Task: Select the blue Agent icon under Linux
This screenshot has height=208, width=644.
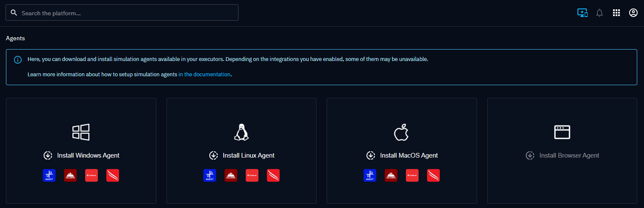Action: [210, 175]
